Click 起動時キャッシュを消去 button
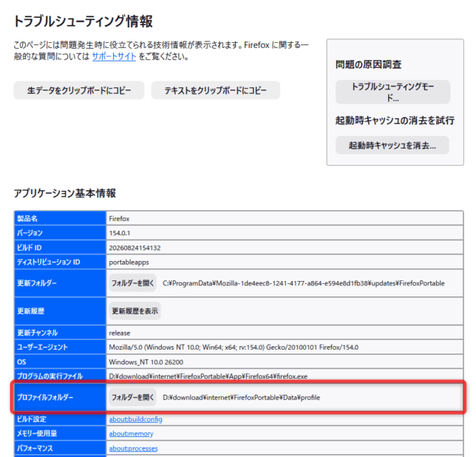 [x=392, y=145]
